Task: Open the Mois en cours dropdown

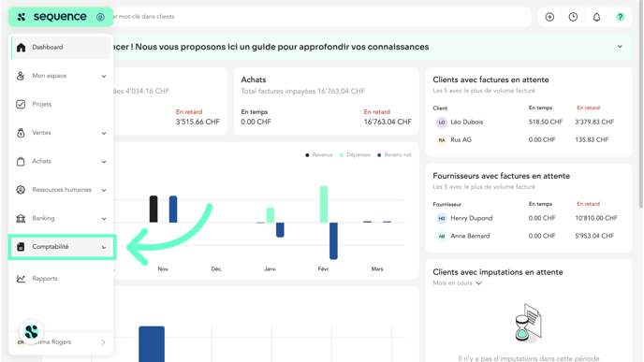Action: (x=457, y=283)
